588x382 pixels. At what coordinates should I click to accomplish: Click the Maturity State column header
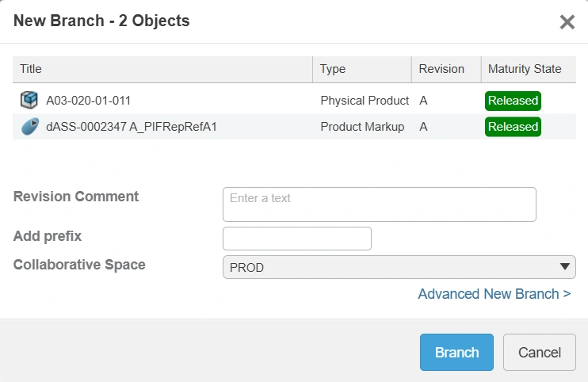click(525, 69)
